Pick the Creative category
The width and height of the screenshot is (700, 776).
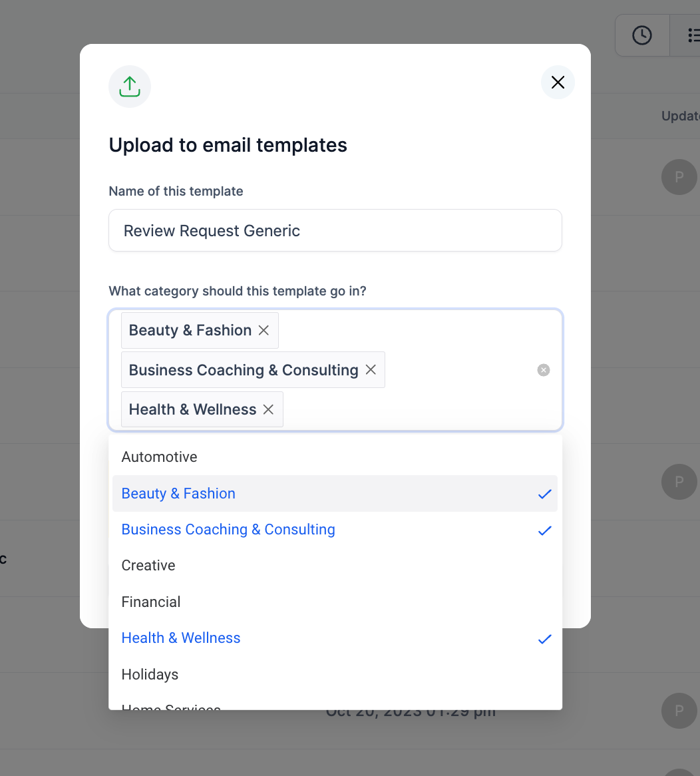tap(335, 565)
